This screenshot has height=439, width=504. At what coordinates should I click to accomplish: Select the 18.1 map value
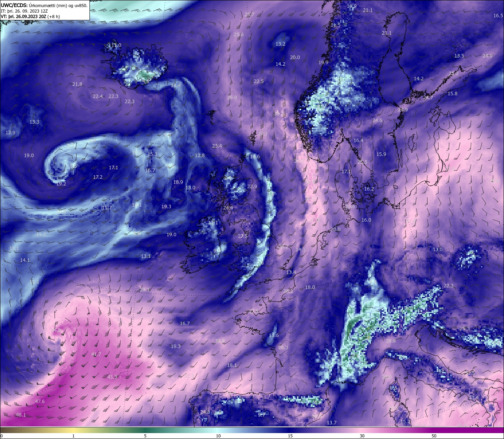(232, 365)
